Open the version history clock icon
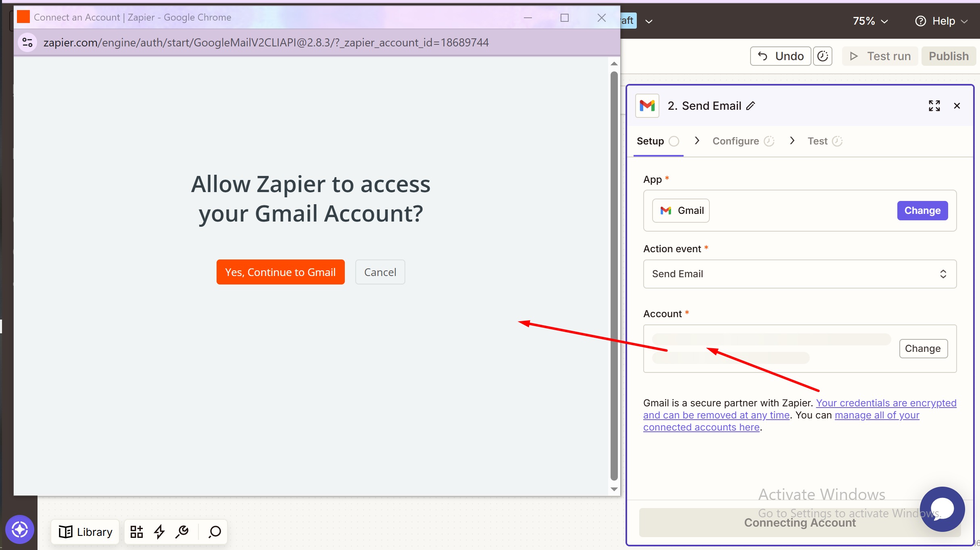Image resolution: width=980 pixels, height=550 pixels. tap(822, 56)
